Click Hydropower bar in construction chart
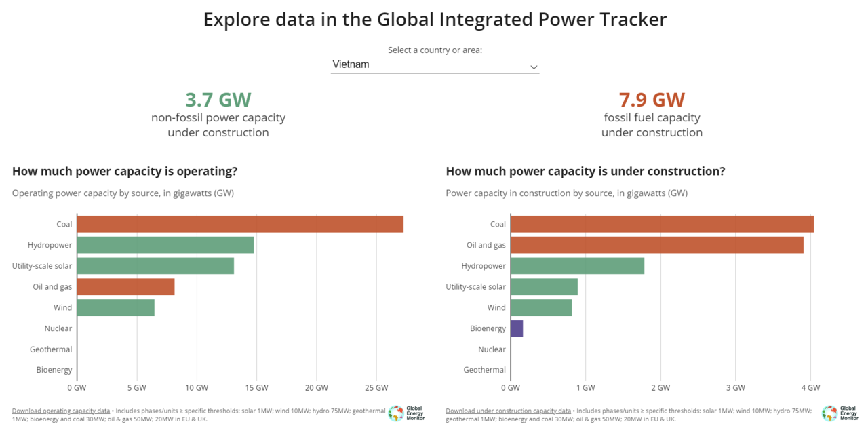Viewport: 868px width, 437px height. pyautogui.click(x=577, y=266)
